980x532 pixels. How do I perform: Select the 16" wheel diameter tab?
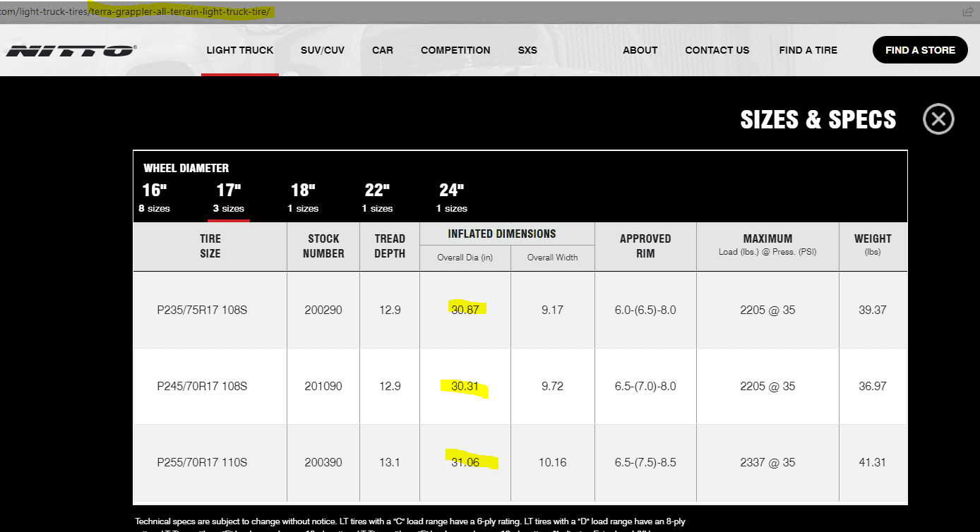(154, 198)
